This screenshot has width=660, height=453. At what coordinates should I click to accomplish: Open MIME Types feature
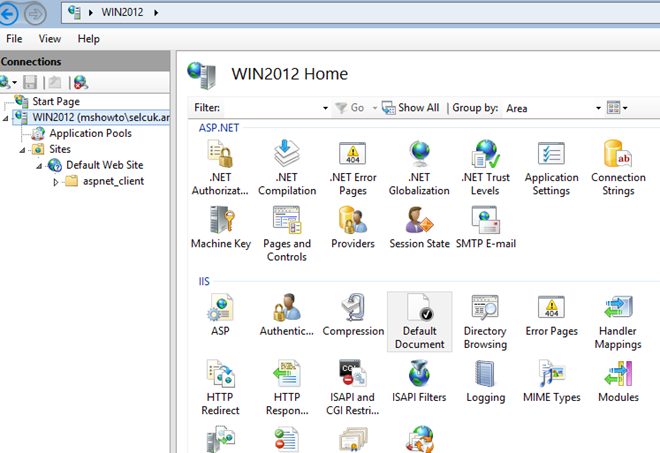click(551, 381)
